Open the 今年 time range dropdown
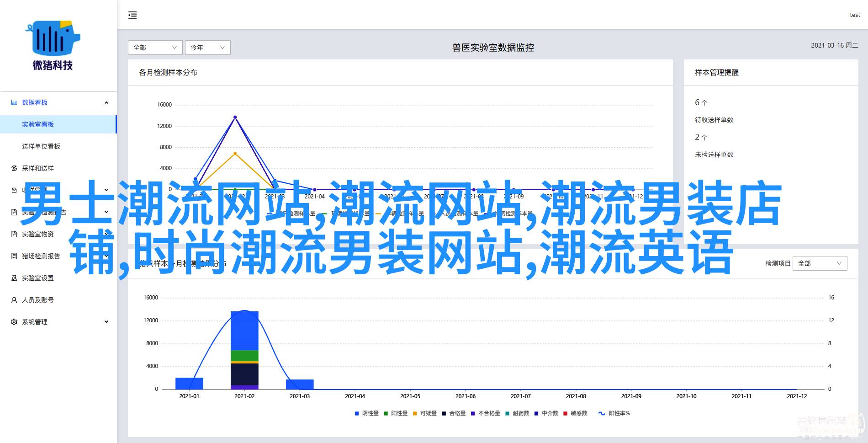This screenshot has width=868, height=443. [207, 48]
